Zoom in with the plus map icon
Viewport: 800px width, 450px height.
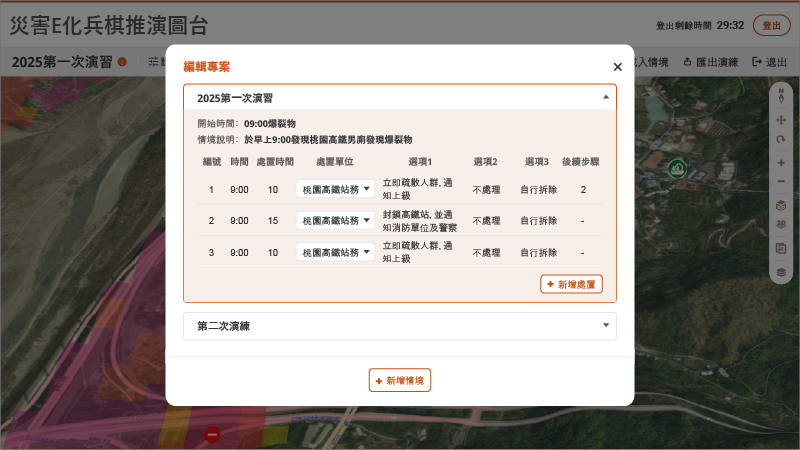click(781, 163)
